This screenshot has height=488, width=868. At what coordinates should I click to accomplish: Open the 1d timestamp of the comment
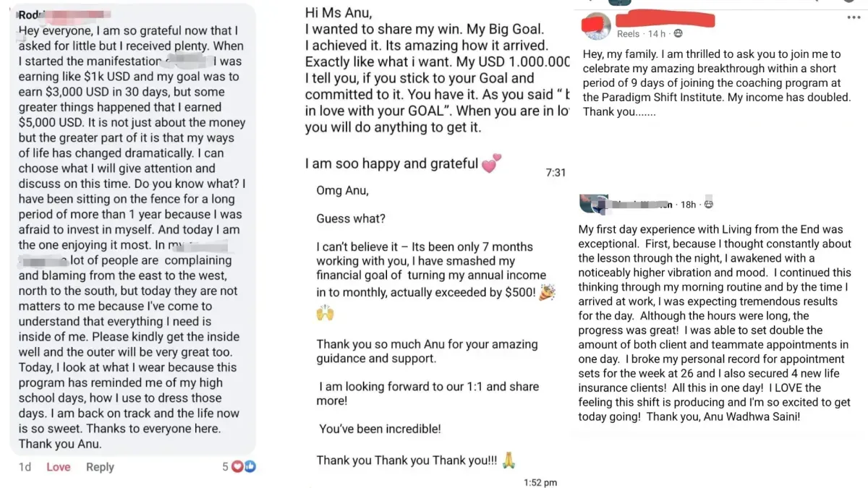point(25,467)
